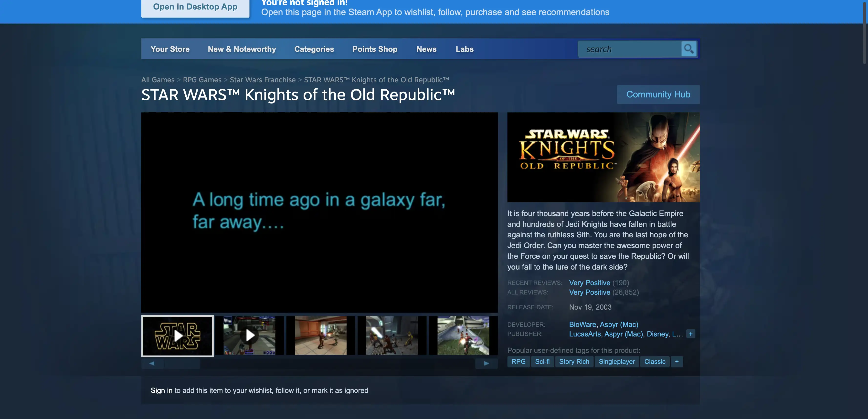
Task: Select the orange room screenshot thumbnail
Action: tap(320, 335)
